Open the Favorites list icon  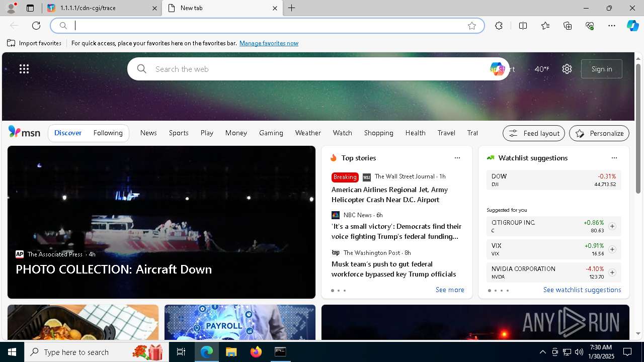545,26
